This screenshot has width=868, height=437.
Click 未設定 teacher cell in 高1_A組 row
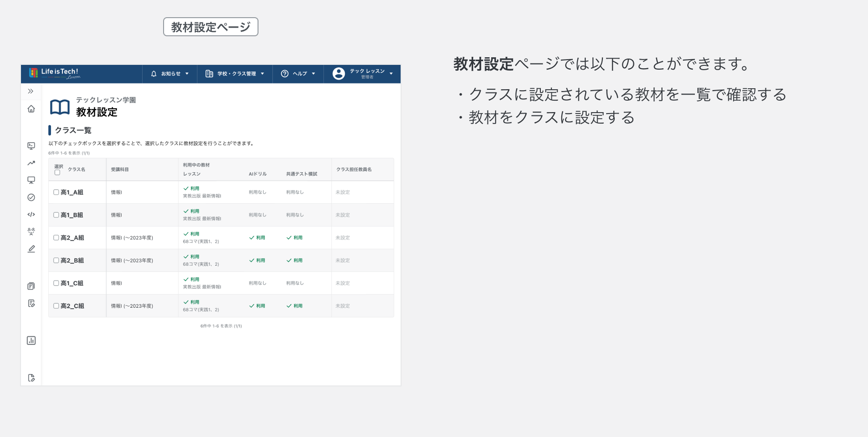(342, 192)
